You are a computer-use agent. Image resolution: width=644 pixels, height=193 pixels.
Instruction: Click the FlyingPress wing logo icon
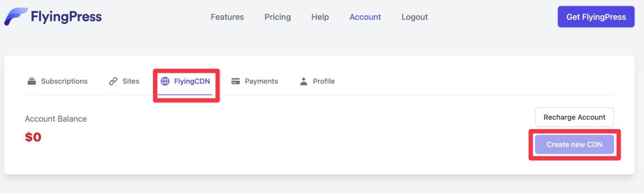(16, 17)
